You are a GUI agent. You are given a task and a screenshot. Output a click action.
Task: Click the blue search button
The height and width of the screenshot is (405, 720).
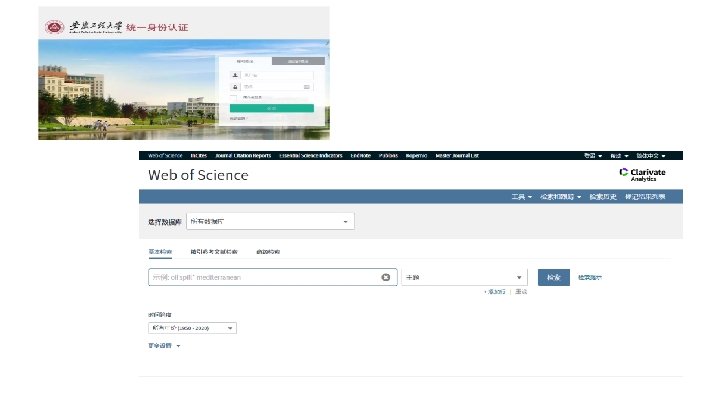pyautogui.click(x=554, y=277)
